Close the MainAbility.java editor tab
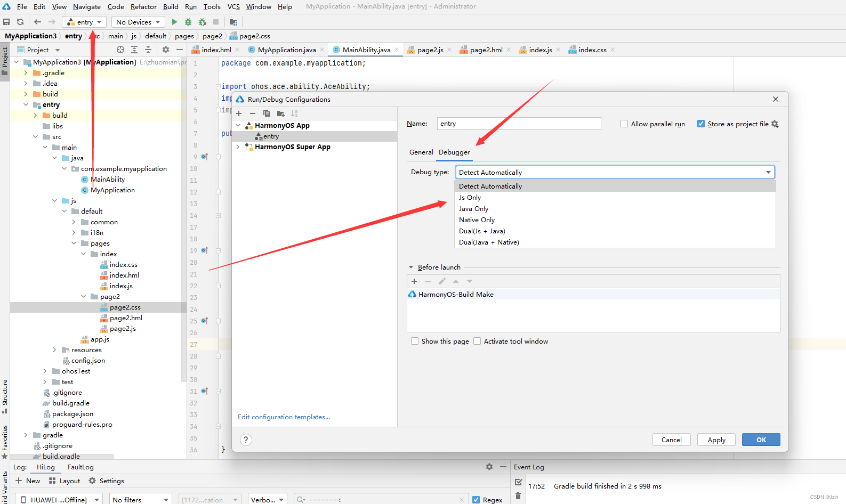The image size is (846, 504). (397, 50)
